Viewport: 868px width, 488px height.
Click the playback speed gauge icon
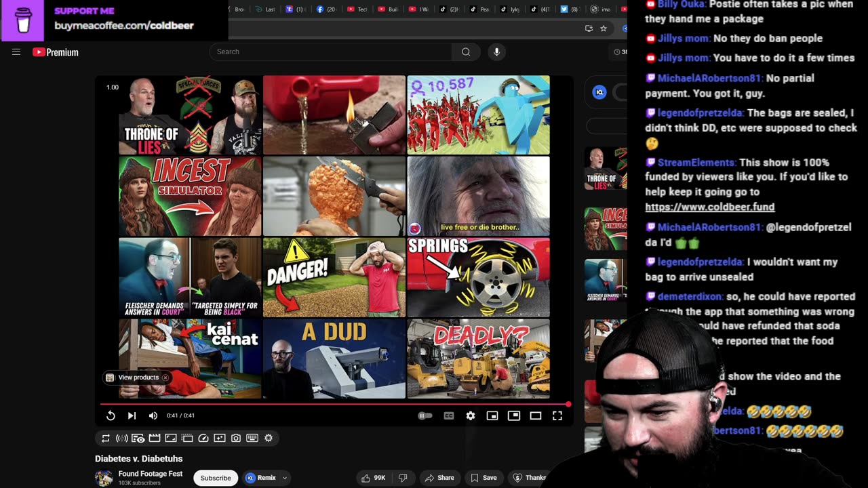coord(203,439)
